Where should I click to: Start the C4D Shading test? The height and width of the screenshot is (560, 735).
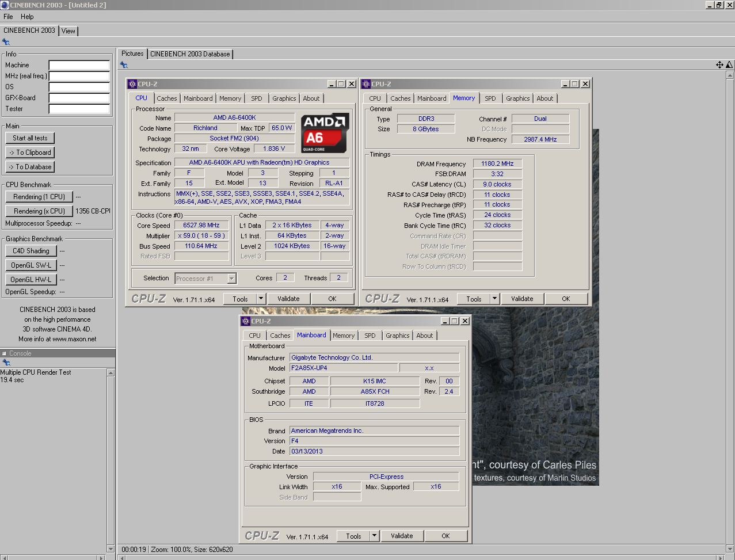click(x=31, y=251)
